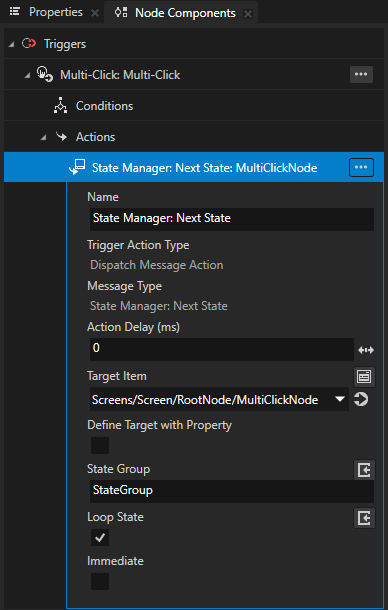Close the Node Components tab
388x610 pixels.
tap(248, 14)
